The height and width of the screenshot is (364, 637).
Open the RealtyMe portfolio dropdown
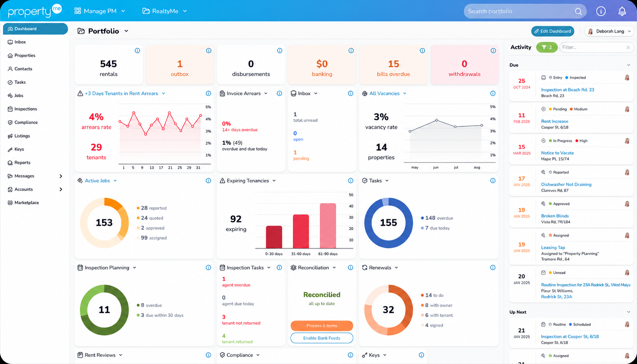165,11
